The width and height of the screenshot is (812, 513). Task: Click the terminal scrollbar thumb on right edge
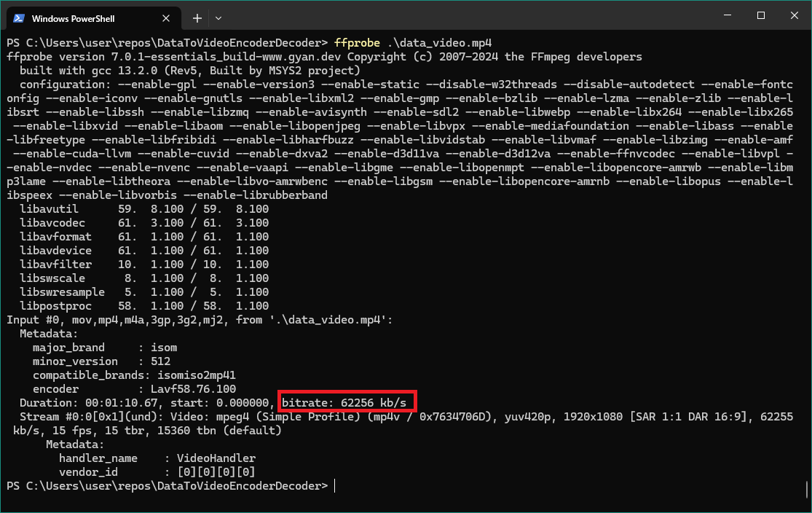(x=807, y=489)
